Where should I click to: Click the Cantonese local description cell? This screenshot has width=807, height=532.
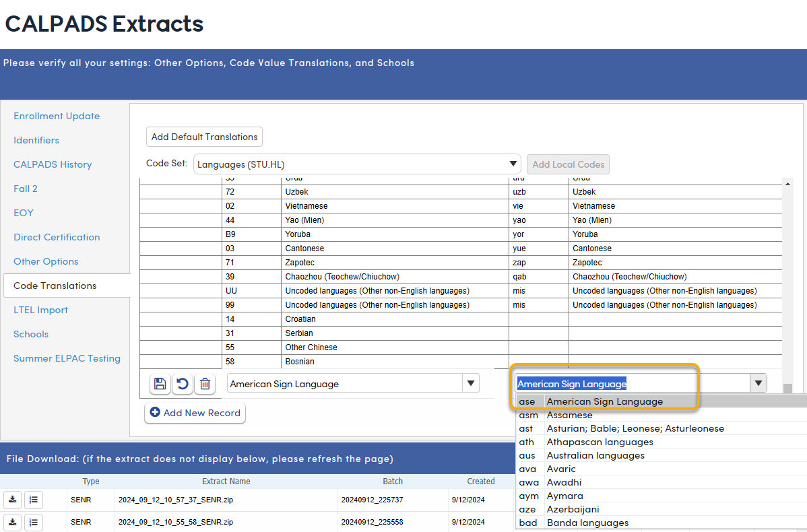click(395, 248)
